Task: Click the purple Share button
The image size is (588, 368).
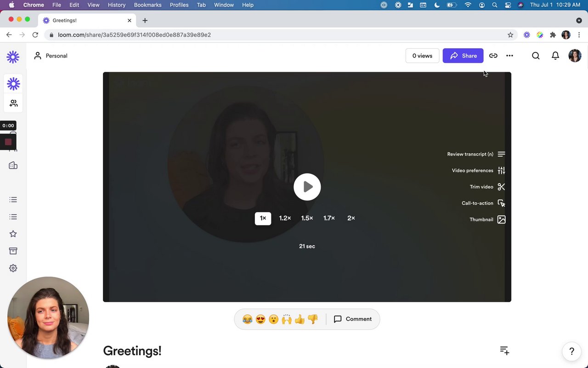Action: click(x=463, y=56)
